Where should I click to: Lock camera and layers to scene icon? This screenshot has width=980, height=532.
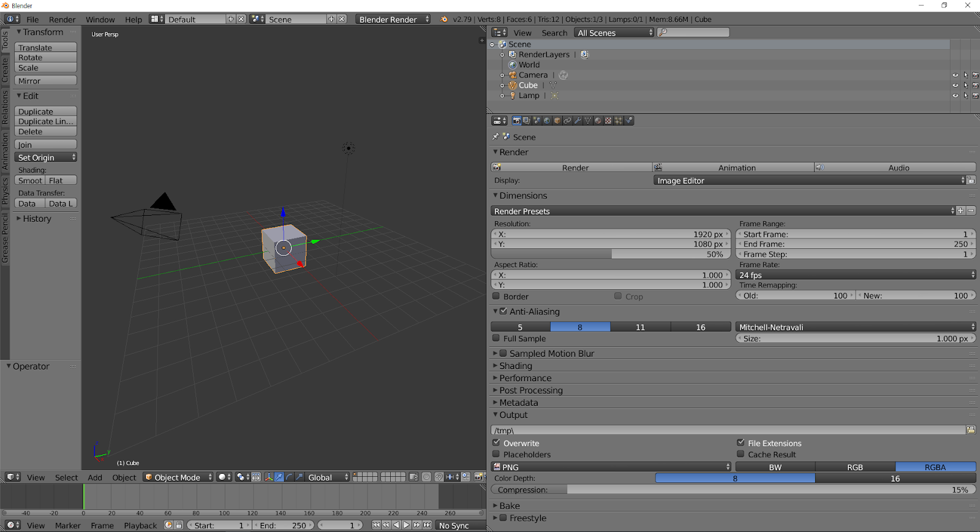pos(413,477)
